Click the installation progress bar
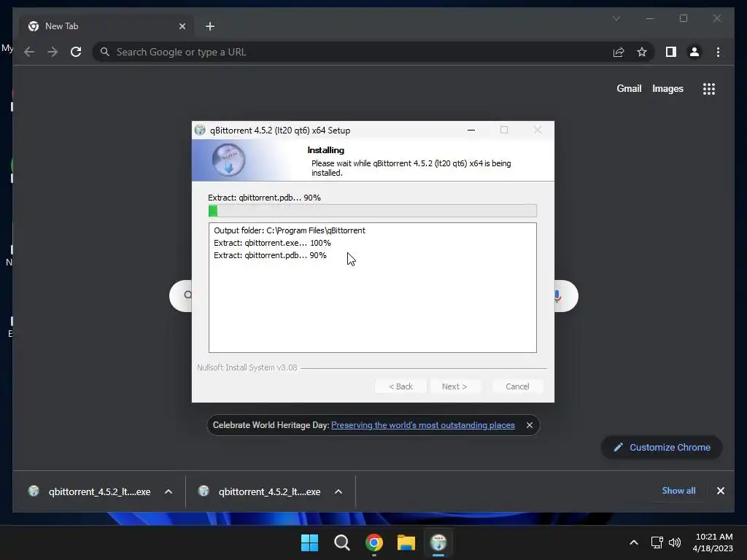 click(373, 211)
